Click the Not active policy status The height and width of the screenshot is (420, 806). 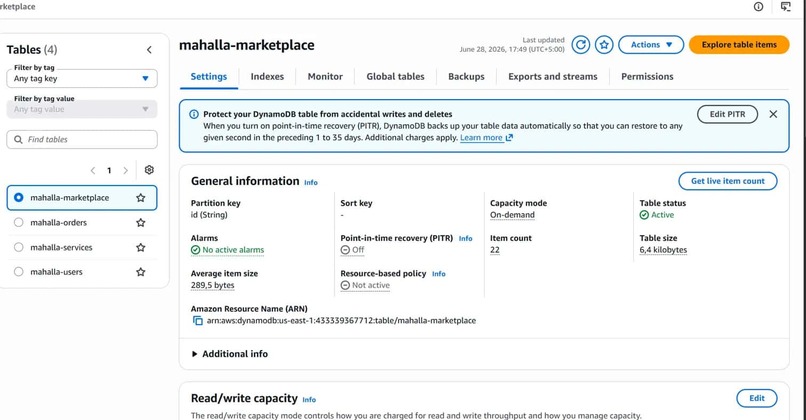pos(365,285)
